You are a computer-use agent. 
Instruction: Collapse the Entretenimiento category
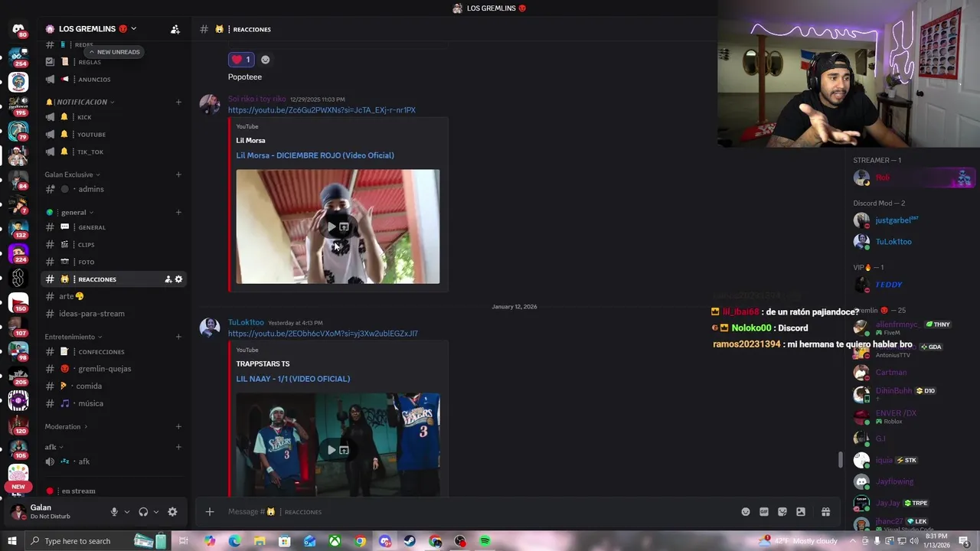[72, 337]
